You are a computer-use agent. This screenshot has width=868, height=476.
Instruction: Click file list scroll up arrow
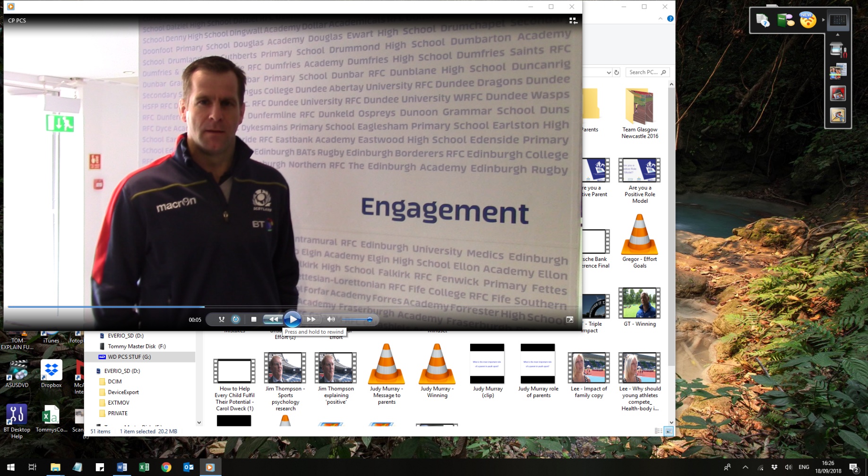[671, 84]
